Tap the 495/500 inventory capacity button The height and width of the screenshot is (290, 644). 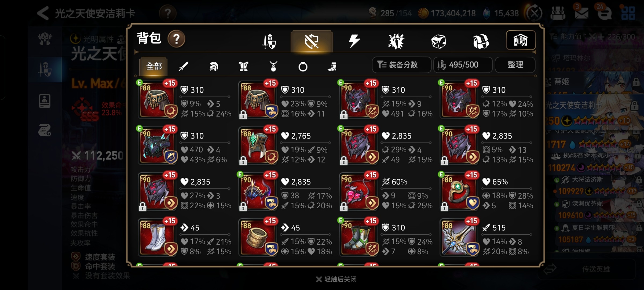click(x=463, y=65)
